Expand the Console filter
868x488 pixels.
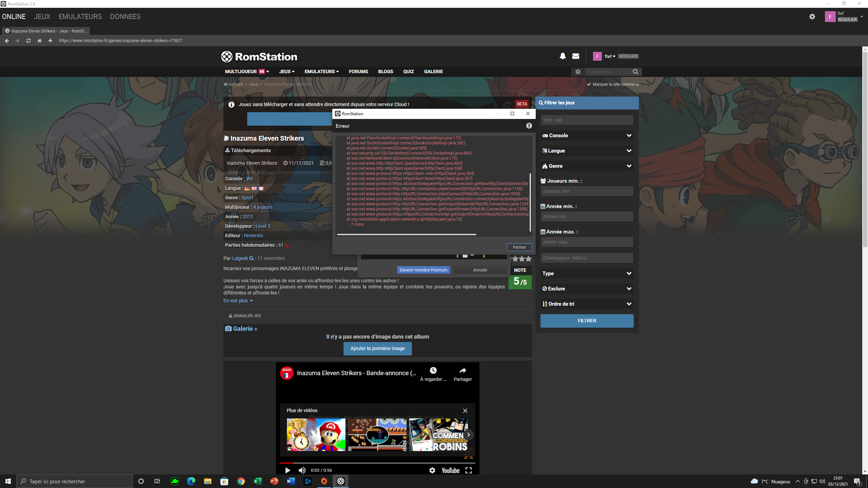click(587, 136)
